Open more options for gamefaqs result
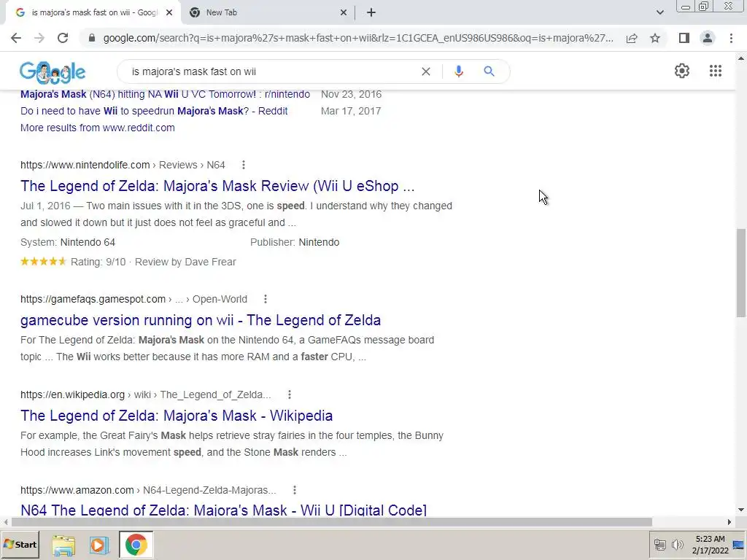The height and width of the screenshot is (560, 747). (x=266, y=299)
